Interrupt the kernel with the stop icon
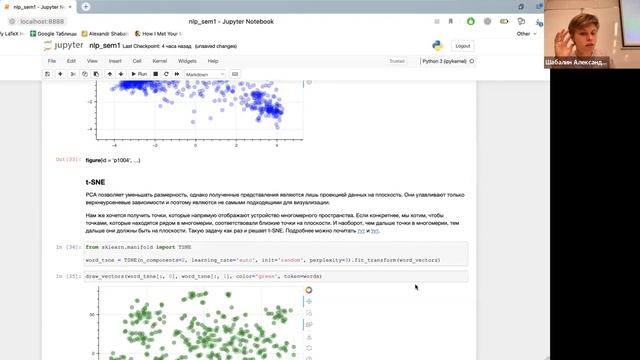The width and height of the screenshot is (640, 360). [156, 74]
